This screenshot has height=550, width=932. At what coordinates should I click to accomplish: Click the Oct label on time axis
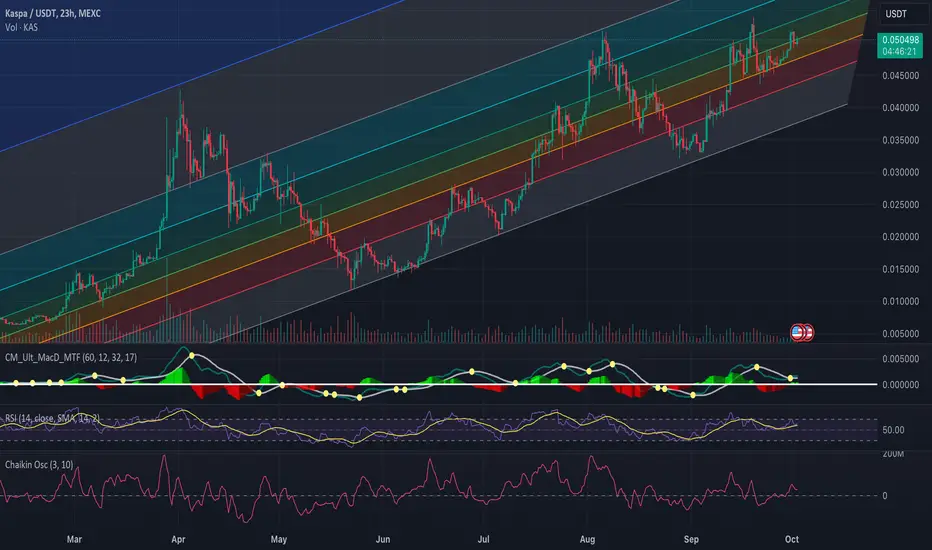[791, 539]
